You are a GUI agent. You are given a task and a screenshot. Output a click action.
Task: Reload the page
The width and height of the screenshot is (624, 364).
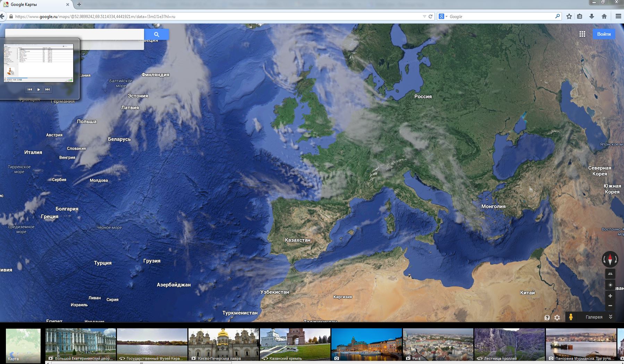pos(431,16)
